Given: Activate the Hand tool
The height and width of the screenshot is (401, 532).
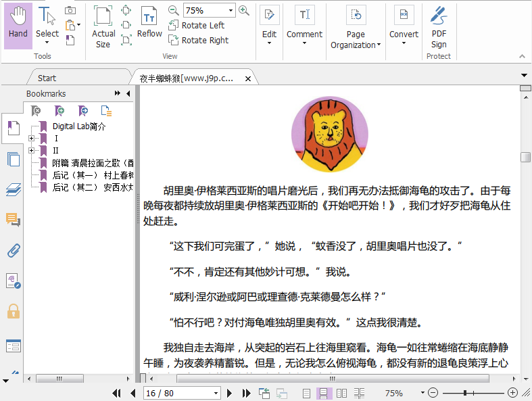Looking at the screenshot, I should [18, 26].
